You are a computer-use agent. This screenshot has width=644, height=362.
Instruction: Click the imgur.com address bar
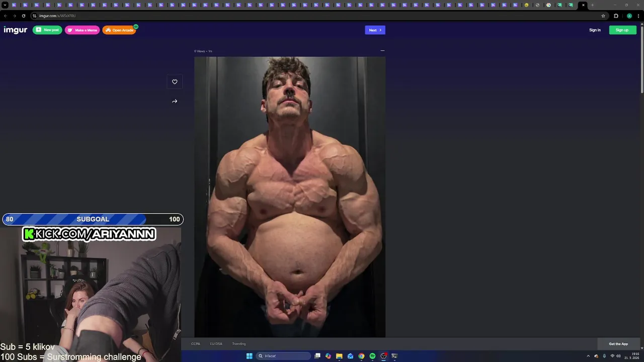coord(319,16)
